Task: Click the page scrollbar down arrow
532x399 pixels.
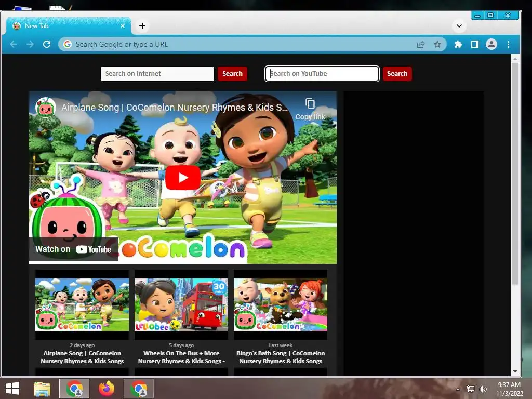Action: [x=515, y=371]
